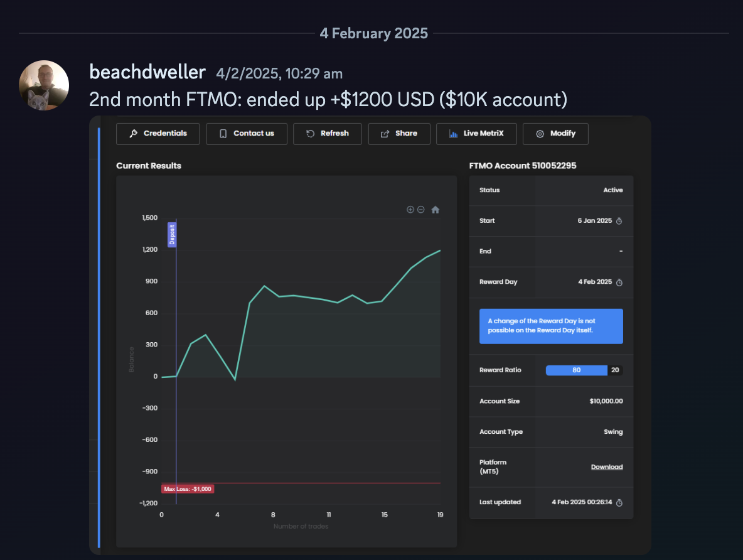The image size is (743, 560).
Task: Click the 4 Feb 2025 reward day value
Action: tap(595, 282)
